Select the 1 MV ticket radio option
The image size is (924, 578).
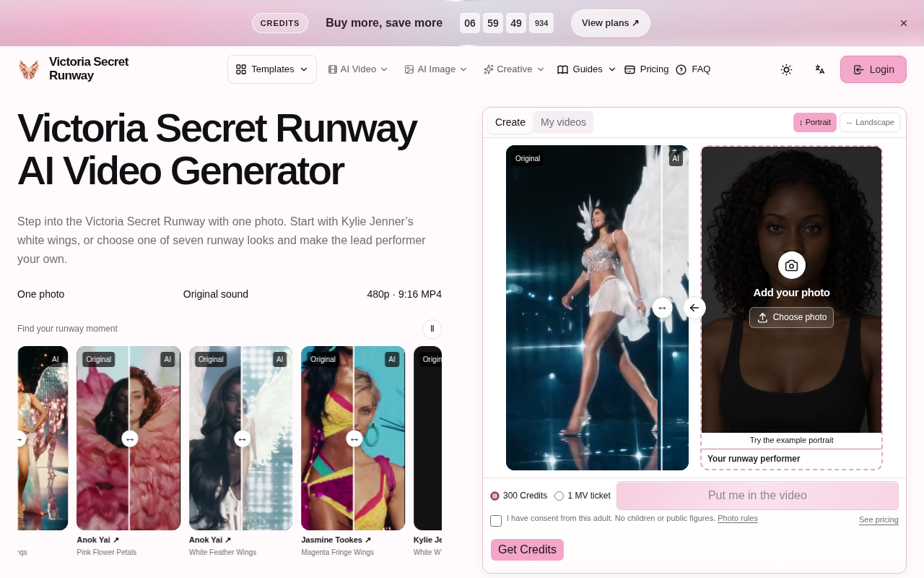(x=559, y=496)
